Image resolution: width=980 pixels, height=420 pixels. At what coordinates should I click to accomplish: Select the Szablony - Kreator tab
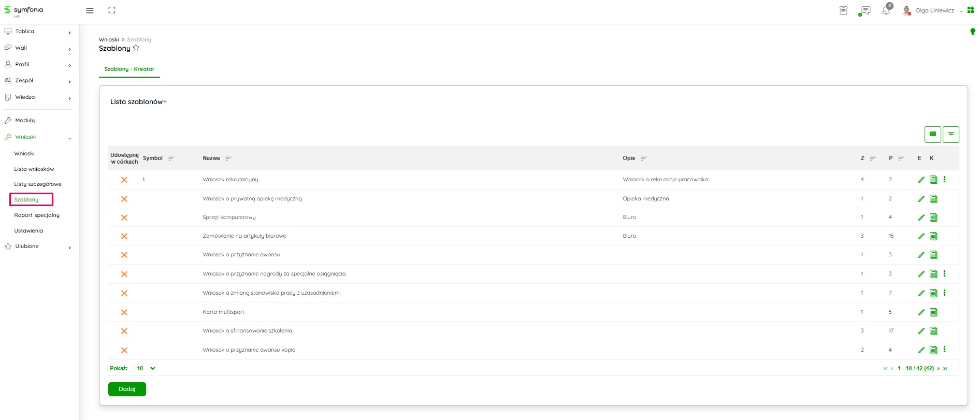[129, 69]
